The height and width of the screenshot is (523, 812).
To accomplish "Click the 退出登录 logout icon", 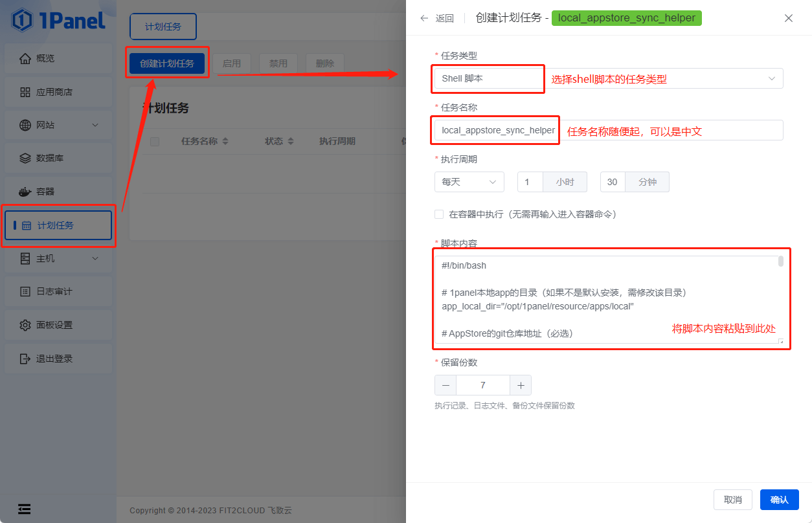I will point(25,359).
